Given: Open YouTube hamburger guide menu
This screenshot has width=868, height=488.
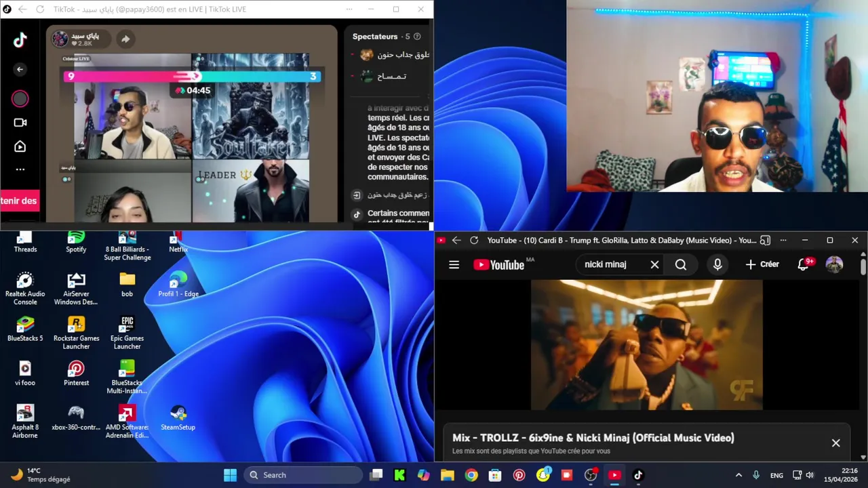Looking at the screenshot, I should coord(454,265).
